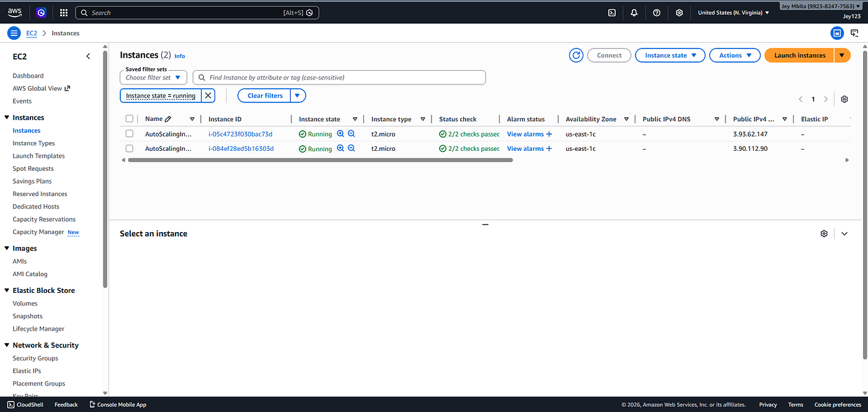Open table preferences gear icon
Screen dimensions: 868x412
(844, 99)
